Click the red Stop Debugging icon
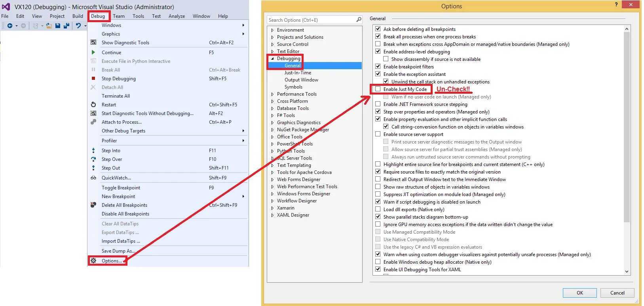The width and height of the screenshot is (644, 306). pyautogui.click(x=93, y=78)
